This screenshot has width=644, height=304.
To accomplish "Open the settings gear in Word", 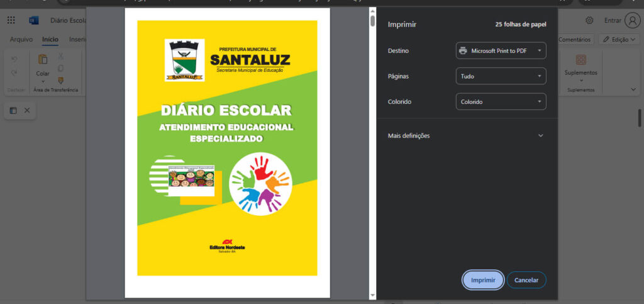I will [589, 21].
